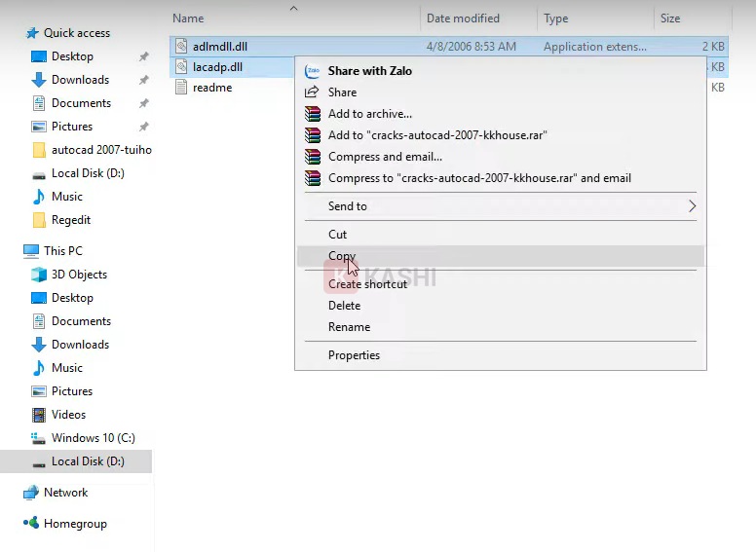Click the Network icon
The image size is (756, 552).
click(31, 493)
